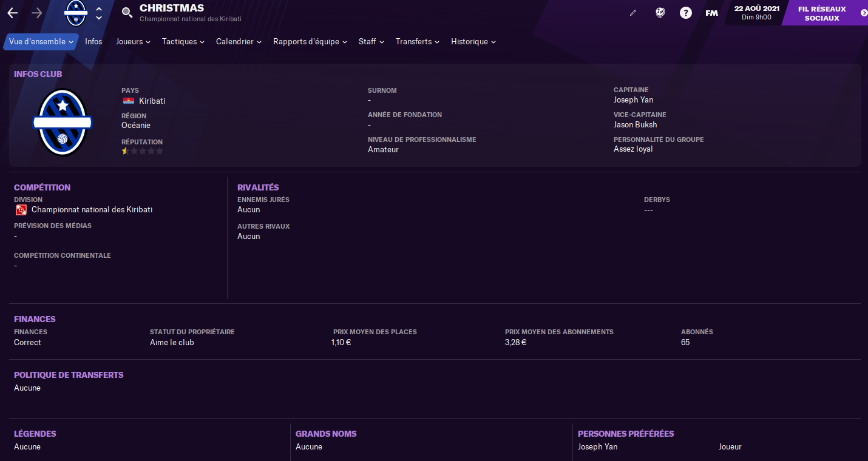Viewport: 868px width, 461px height.
Task: Open captain Joseph Yan's profile
Action: tap(633, 100)
